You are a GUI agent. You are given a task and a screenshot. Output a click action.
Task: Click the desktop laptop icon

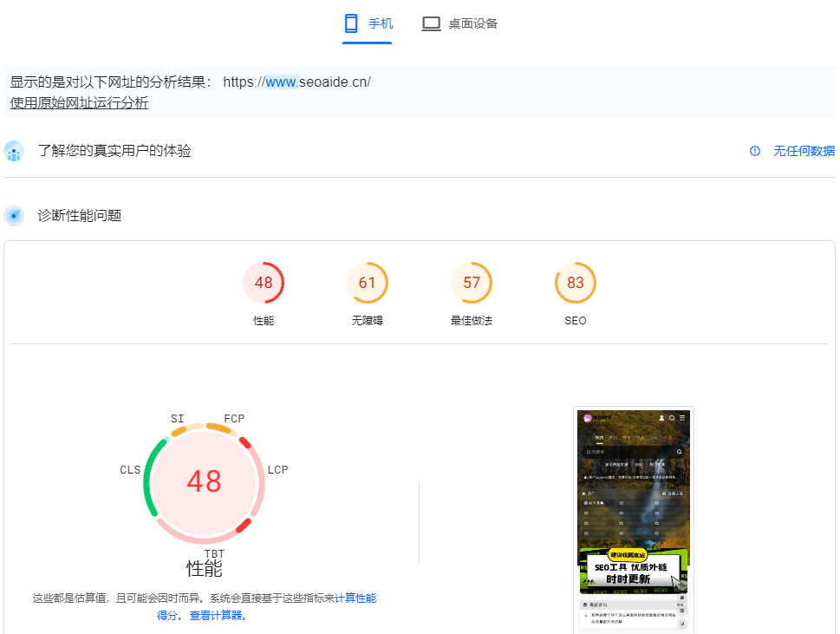tap(431, 23)
